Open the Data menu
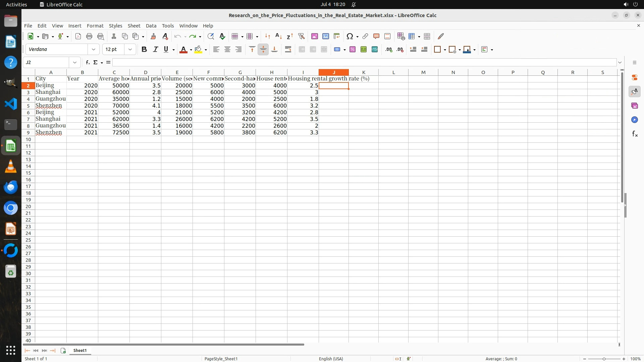This screenshot has height=362, width=644. 151,26
